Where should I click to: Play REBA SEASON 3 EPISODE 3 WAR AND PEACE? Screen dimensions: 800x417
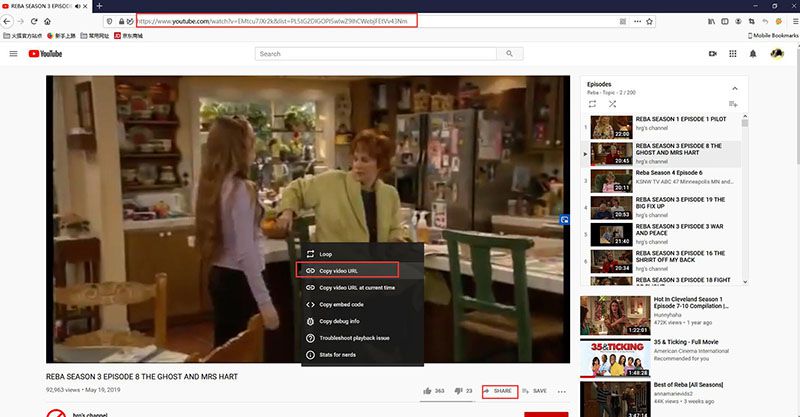click(x=662, y=234)
